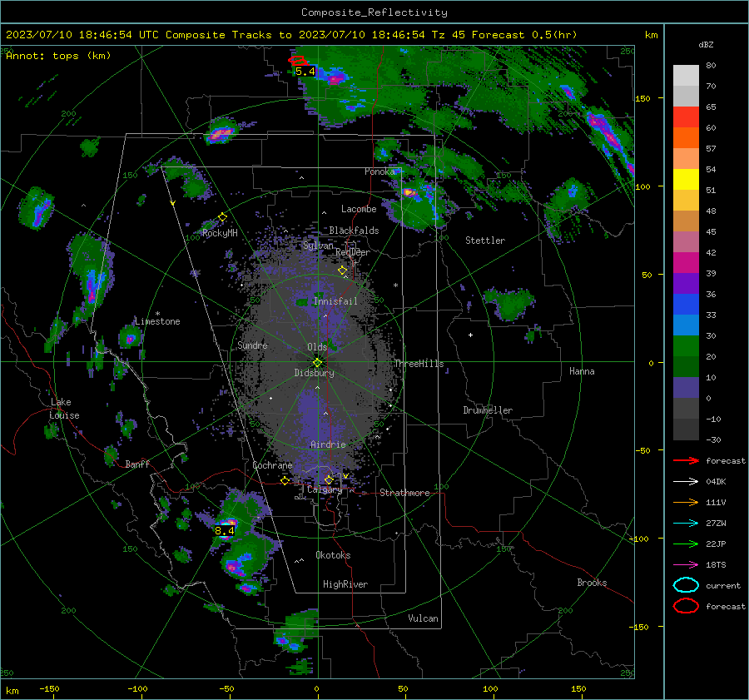Viewport: 749px width, 700px height.
Task: Click the Sylvan label
Action: [318, 246]
